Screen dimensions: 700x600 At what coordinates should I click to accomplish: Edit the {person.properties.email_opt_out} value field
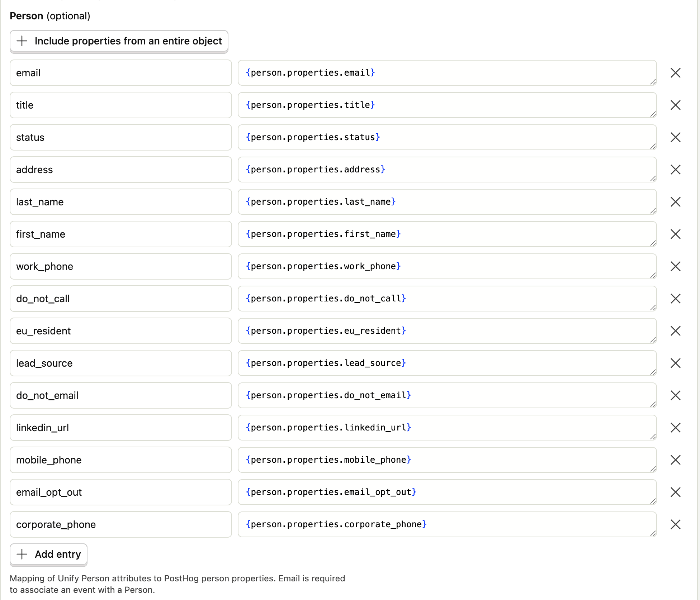point(447,492)
